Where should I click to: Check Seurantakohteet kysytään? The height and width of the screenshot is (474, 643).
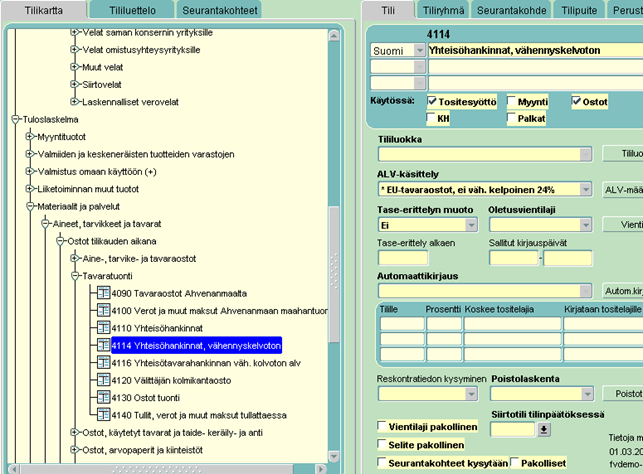click(382, 462)
